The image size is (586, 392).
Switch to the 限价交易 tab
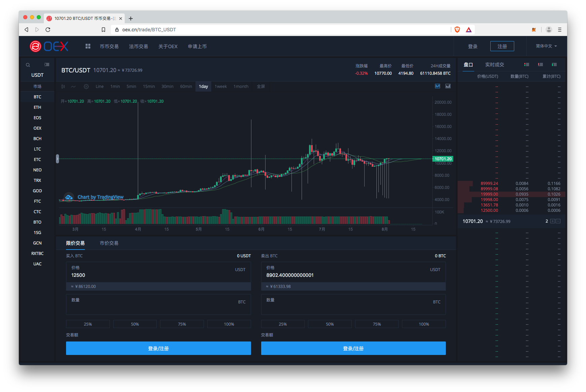75,243
